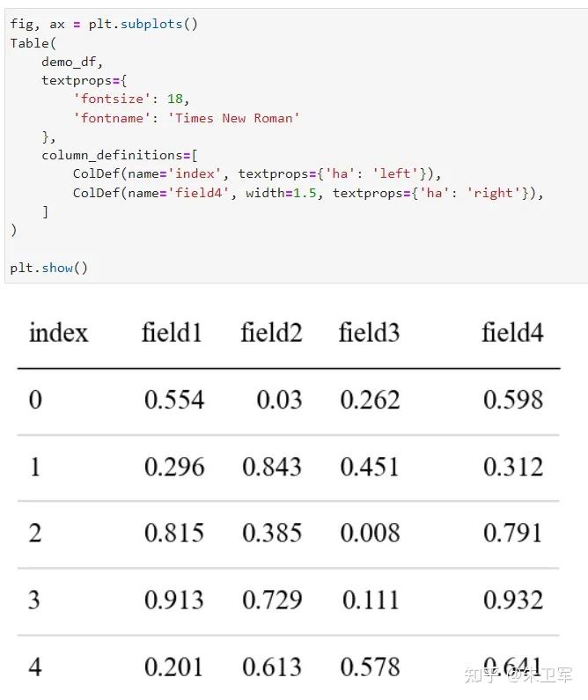Viewport: 588px width, 700px height.
Task: Click cell value 0.932 under field4
Action: click(513, 600)
